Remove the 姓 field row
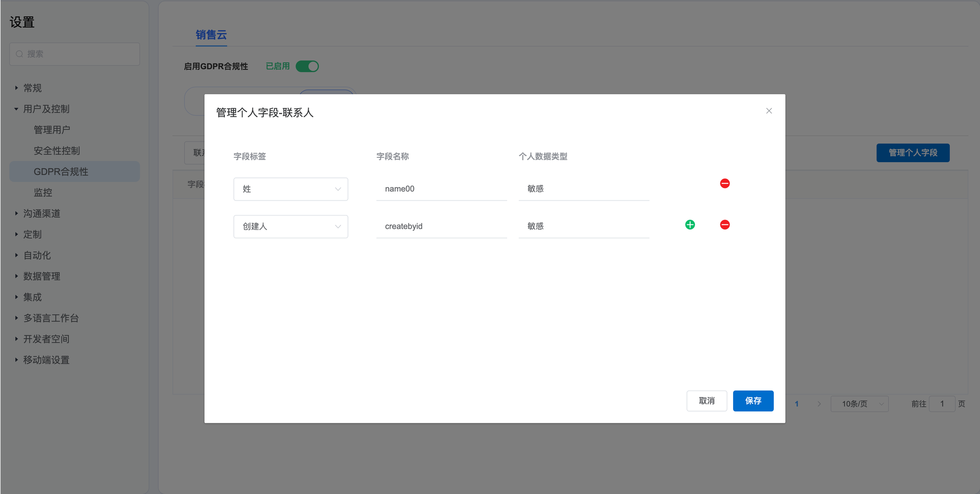Screen dimensions: 980x494 (725, 183)
